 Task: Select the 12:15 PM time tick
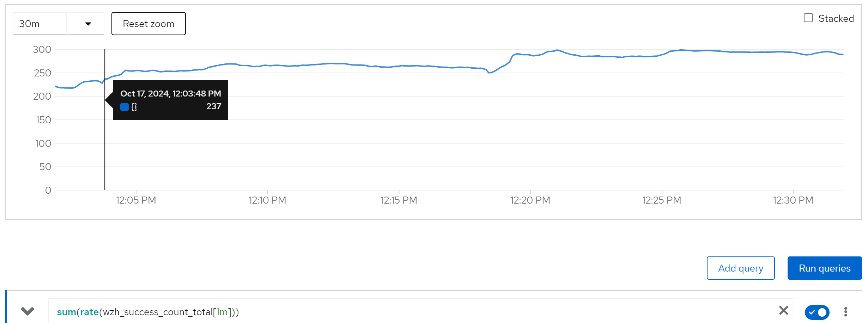click(x=399, y=200)
